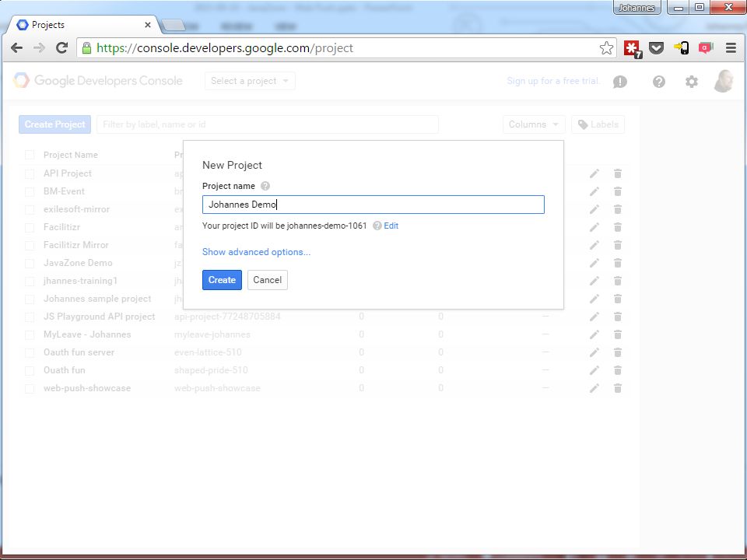Edit the Ouath fun row pencil icon

click(594, 370)
